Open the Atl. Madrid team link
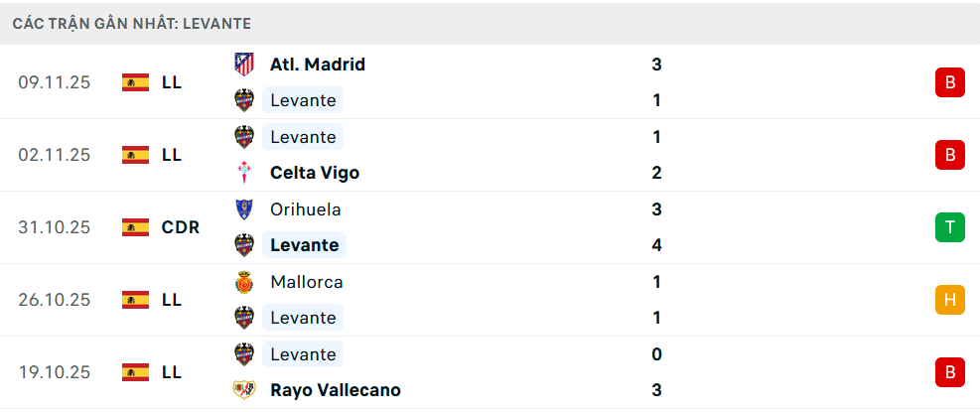The height and width of the screenshot is (412, 980). tap(318, 65)
